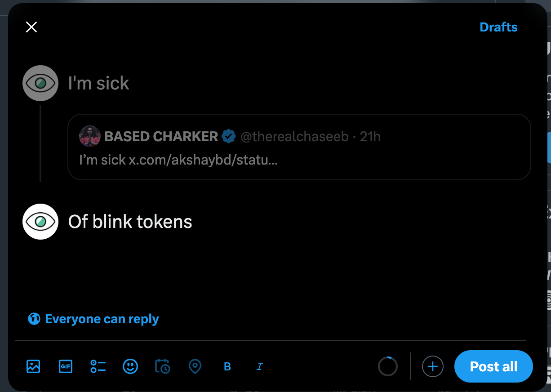This screenshot has height=392, width=551.
Task: Click the character count progress circle
Action: (388, 366)
